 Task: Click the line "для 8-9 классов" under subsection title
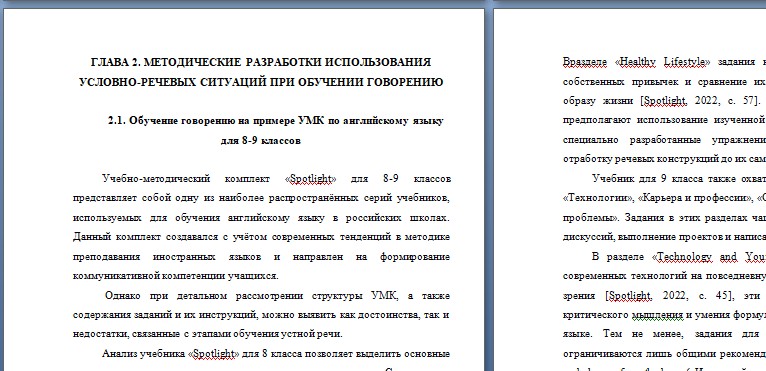[261, 141]
